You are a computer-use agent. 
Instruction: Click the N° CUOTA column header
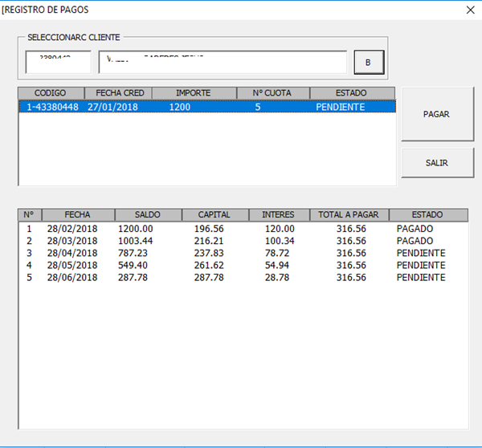coord(273,93)
